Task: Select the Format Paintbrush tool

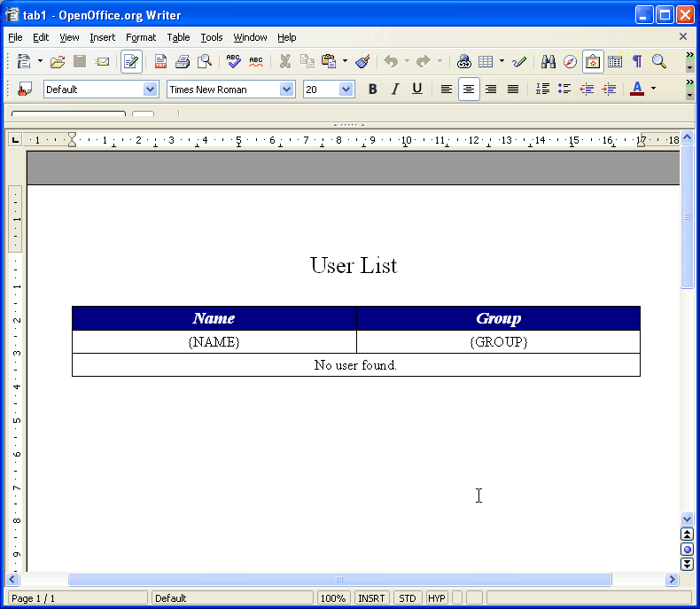Action: (362, 61)
